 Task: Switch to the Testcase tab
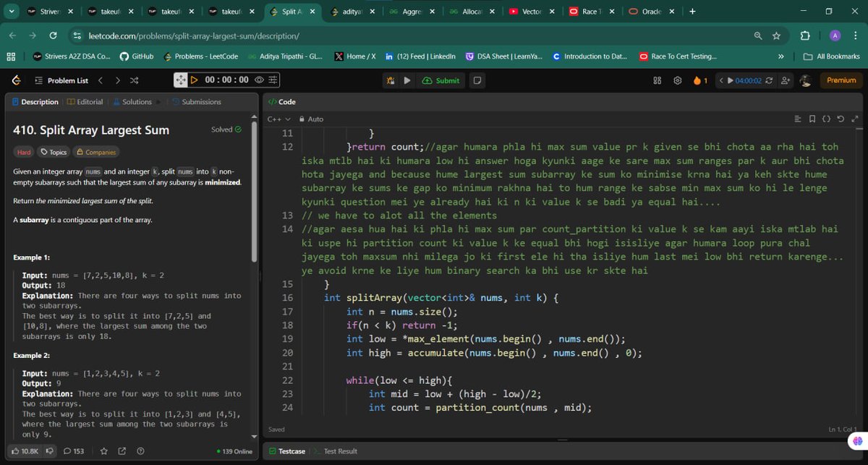(x=287, y=451)
